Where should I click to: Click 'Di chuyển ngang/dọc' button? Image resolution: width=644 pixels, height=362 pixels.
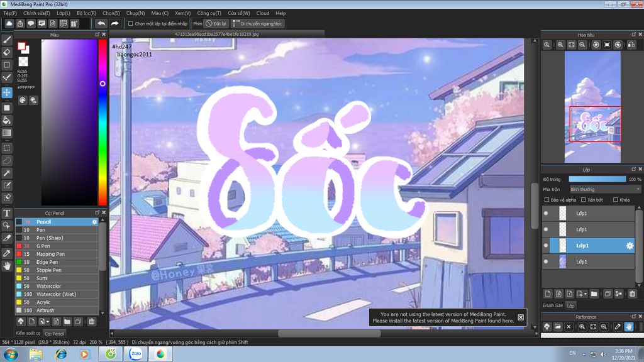click(257, 24)
